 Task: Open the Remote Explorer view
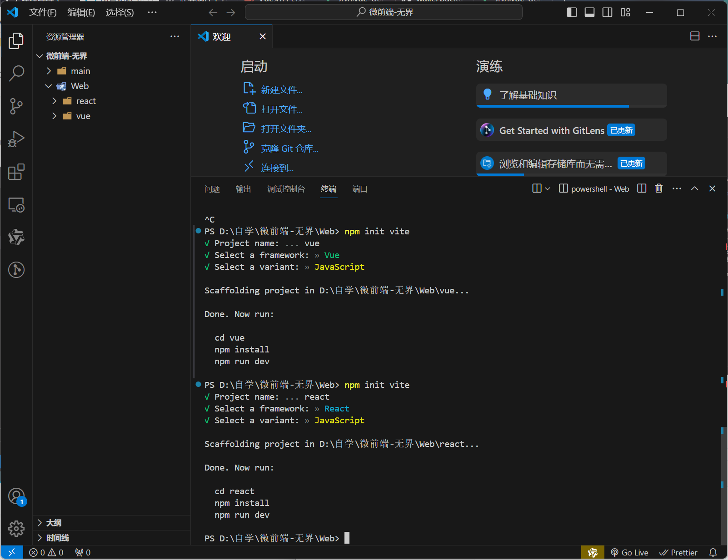pyautogui.click(x=16, y=205)
